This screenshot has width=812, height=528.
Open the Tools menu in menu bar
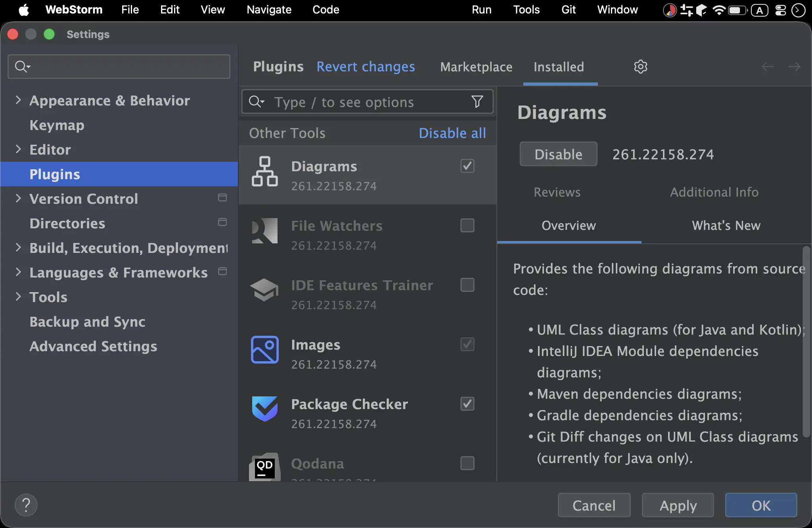(x=526, y=10)
